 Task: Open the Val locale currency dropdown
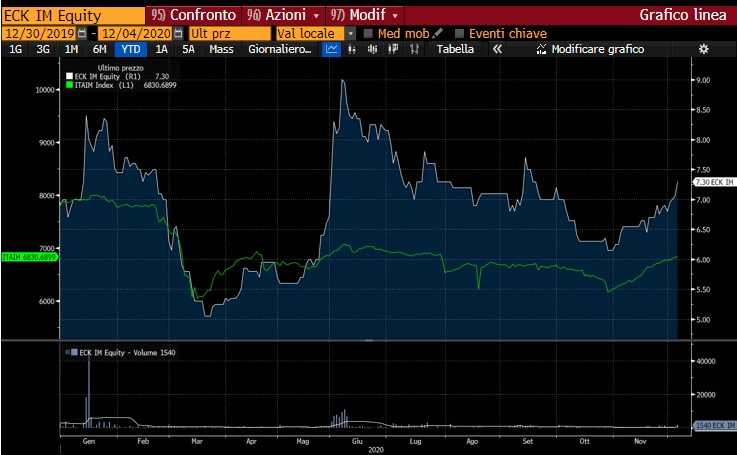pos(350,33)
